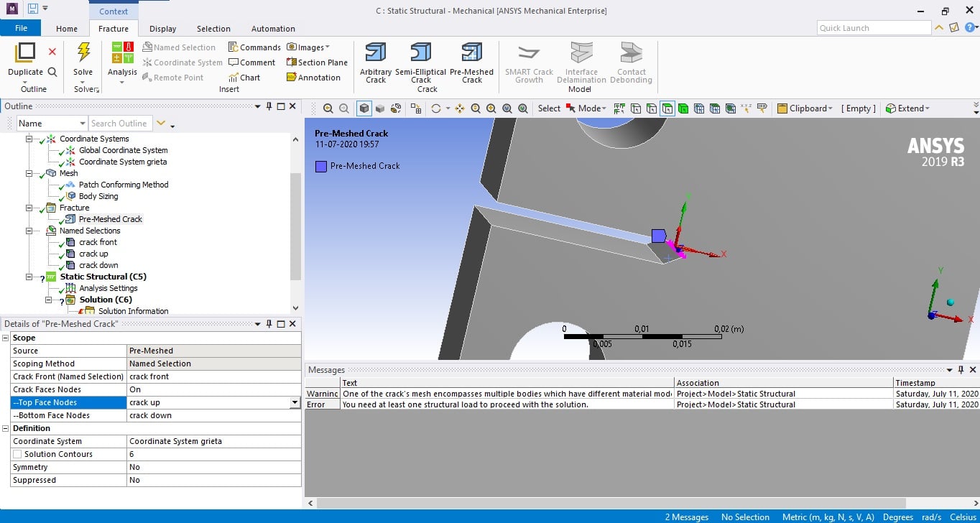The width and height of the screenshot is (980, 523).
Task: Click Metric units in status bar
Action: [828, 517]
